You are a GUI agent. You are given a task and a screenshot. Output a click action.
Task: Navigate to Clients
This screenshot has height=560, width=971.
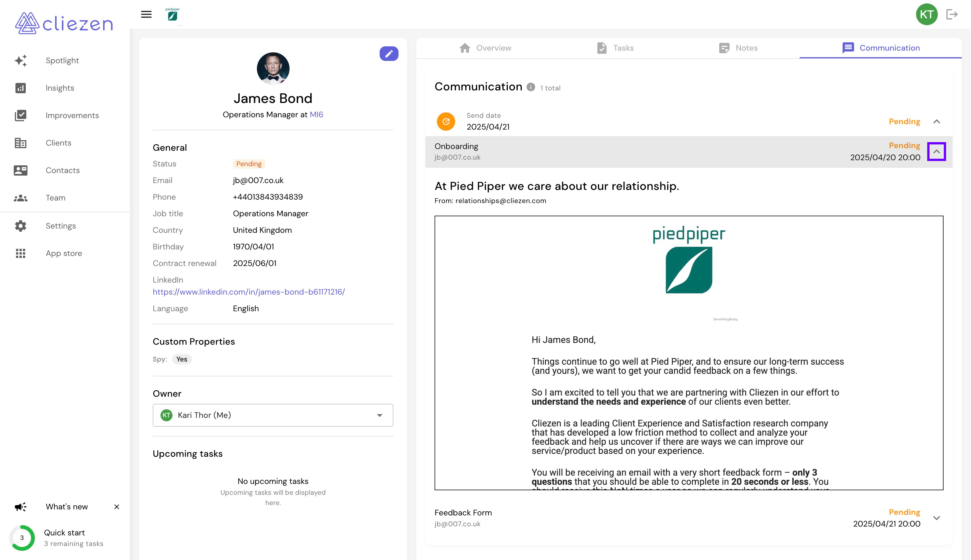click(58, 143)
